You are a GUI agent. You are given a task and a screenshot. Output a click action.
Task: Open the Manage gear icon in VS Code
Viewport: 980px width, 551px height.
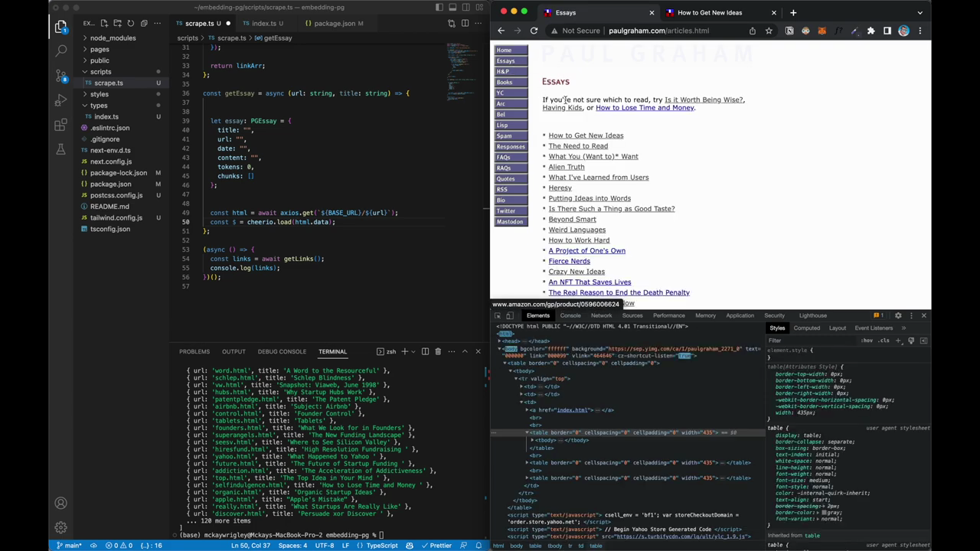point(60,527)
